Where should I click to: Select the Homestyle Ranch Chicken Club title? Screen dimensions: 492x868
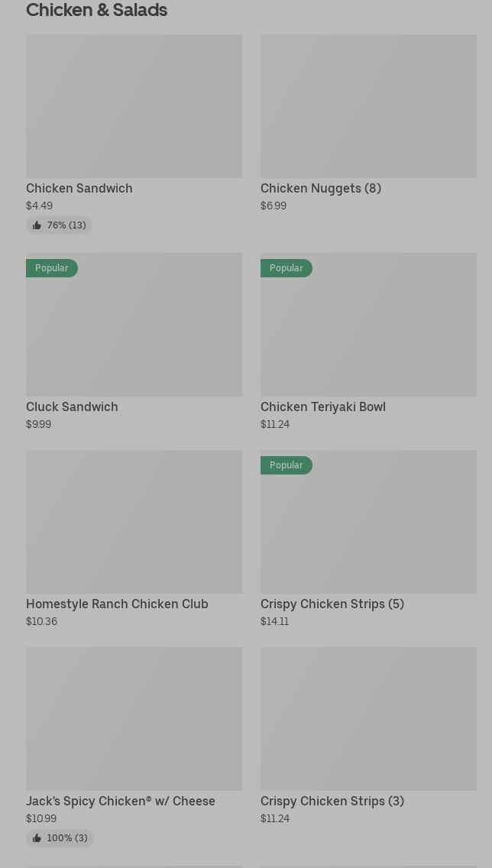[x=117, y=604]
